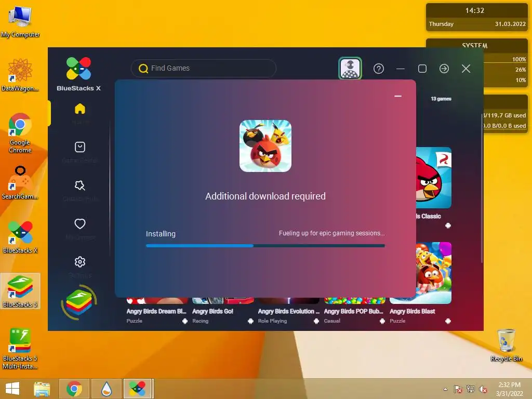This screenshot has height=399, width=532.
Task: Click Android icon on Racing row
Action: [x=251, y=321]
